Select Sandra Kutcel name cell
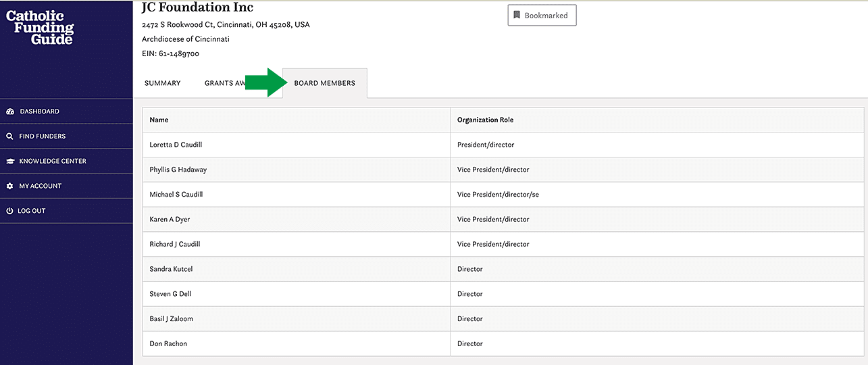Screen dimensions: 868x365 click(x=297, y=269)
